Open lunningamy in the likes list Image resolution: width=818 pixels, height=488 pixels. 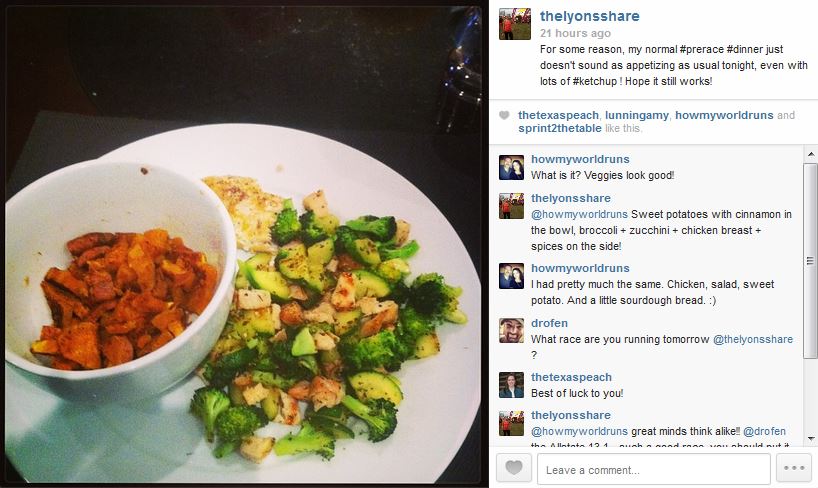point(636,115)
